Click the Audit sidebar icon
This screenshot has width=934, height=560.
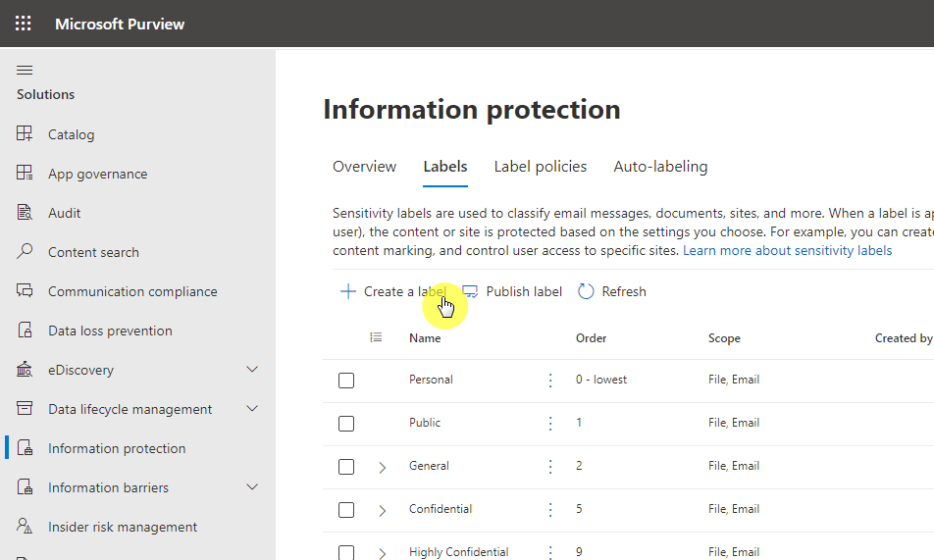25,212
